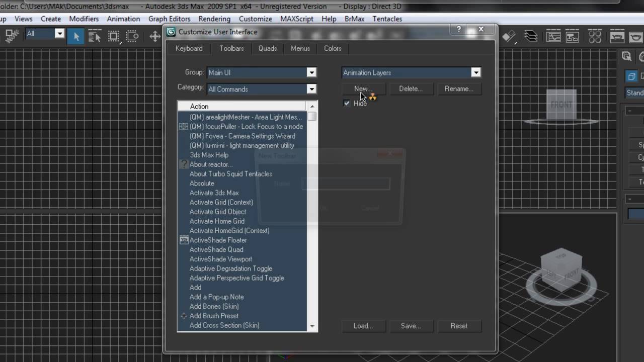Open the Modifiers menu
This screenshot has height=362, width=644.
click(x=84, y=19)
